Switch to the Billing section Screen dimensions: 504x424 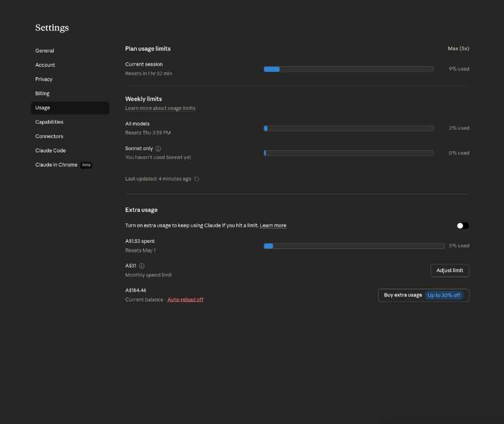(43, 94)
